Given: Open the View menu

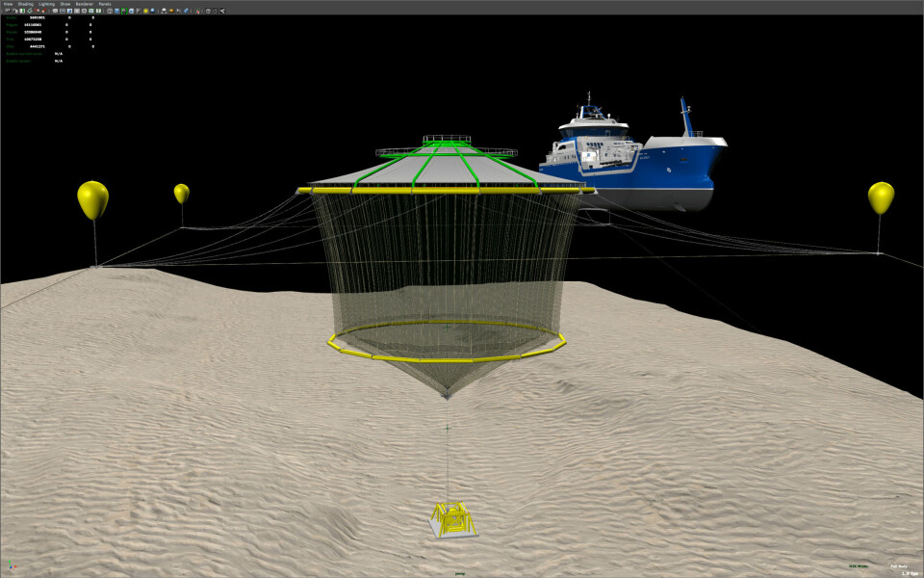Looking at the screenshot, I should coord(8,4).
